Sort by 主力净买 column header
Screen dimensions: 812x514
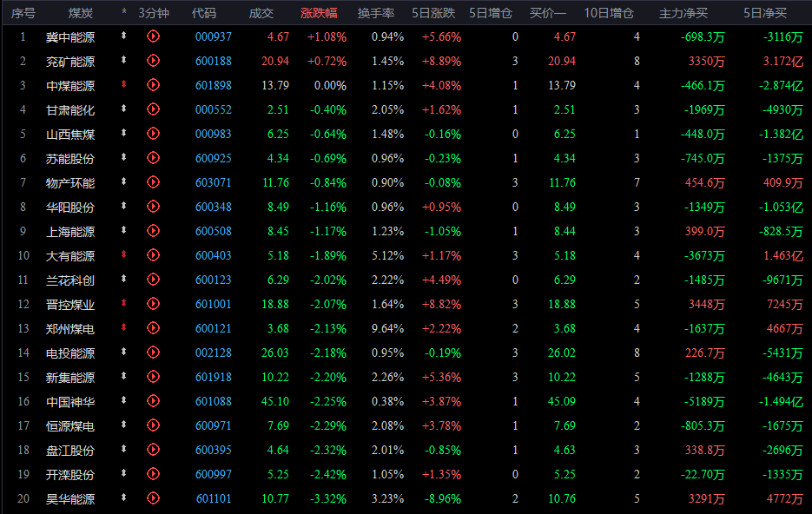coord(683,13)
